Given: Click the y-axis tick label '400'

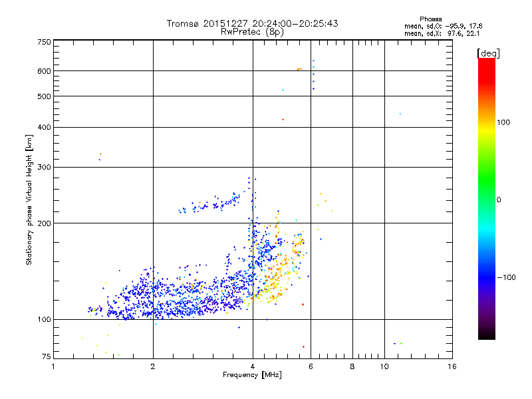Looking at the screenshot, I should coord(44,127).
